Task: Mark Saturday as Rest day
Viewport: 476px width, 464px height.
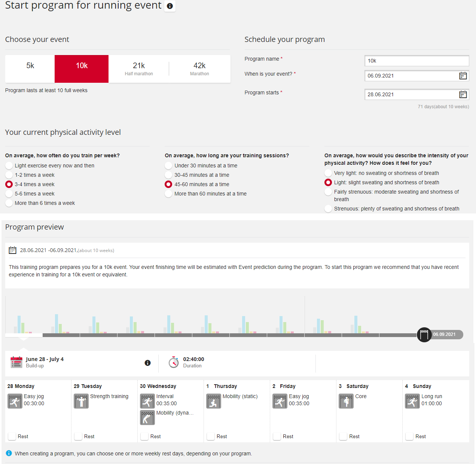Action: (343, 436)
